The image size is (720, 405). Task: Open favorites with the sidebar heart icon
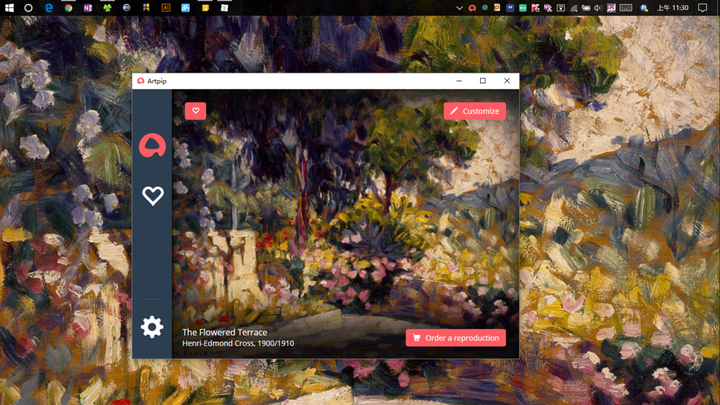153,196
